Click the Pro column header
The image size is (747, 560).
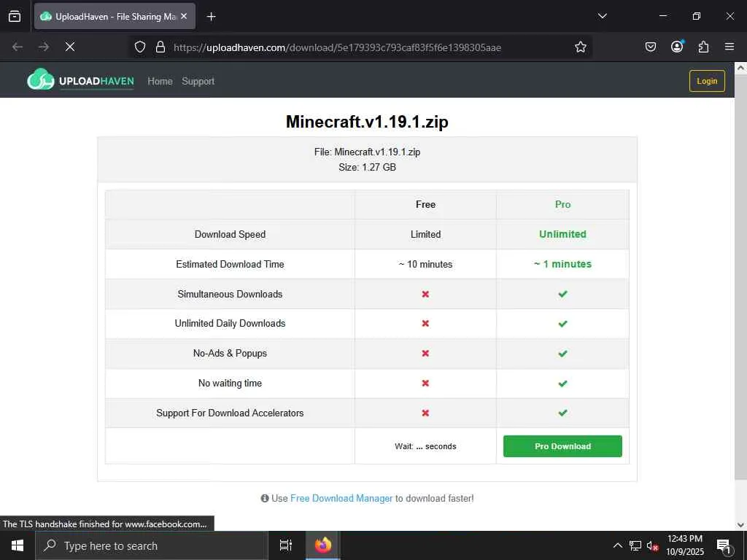(x=562, y=204)
